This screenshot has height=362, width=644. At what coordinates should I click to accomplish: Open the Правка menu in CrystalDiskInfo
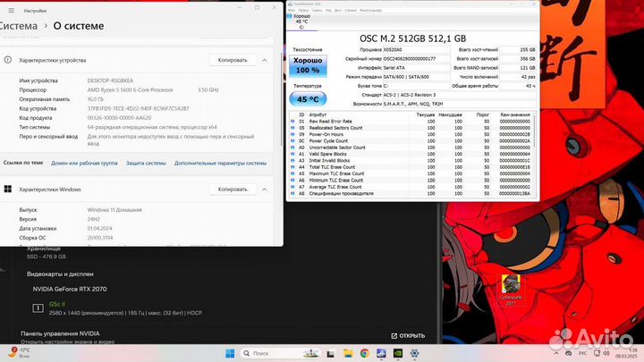point(303,10)
